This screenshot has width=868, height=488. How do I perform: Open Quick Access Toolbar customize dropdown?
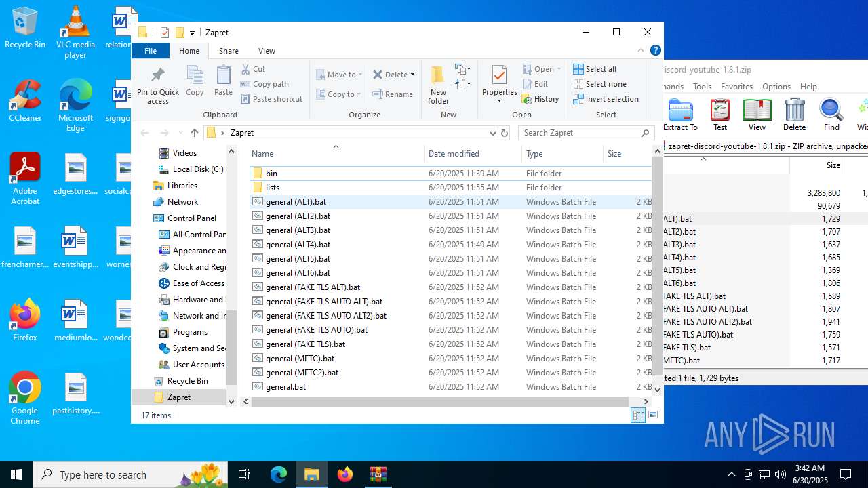pyautogui.click(x=192, y=33)
